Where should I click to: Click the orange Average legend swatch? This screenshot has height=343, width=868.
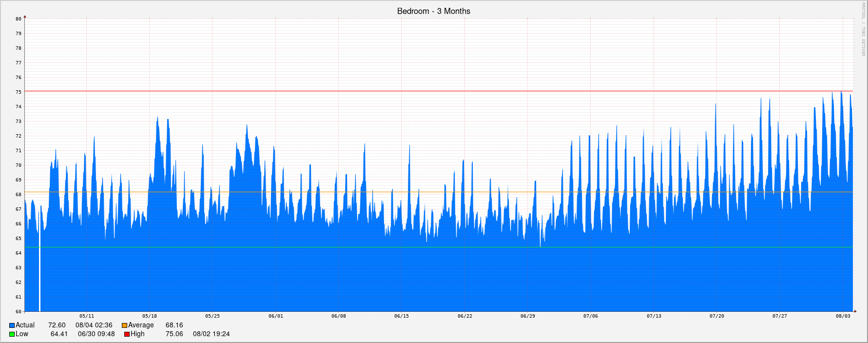124,325
